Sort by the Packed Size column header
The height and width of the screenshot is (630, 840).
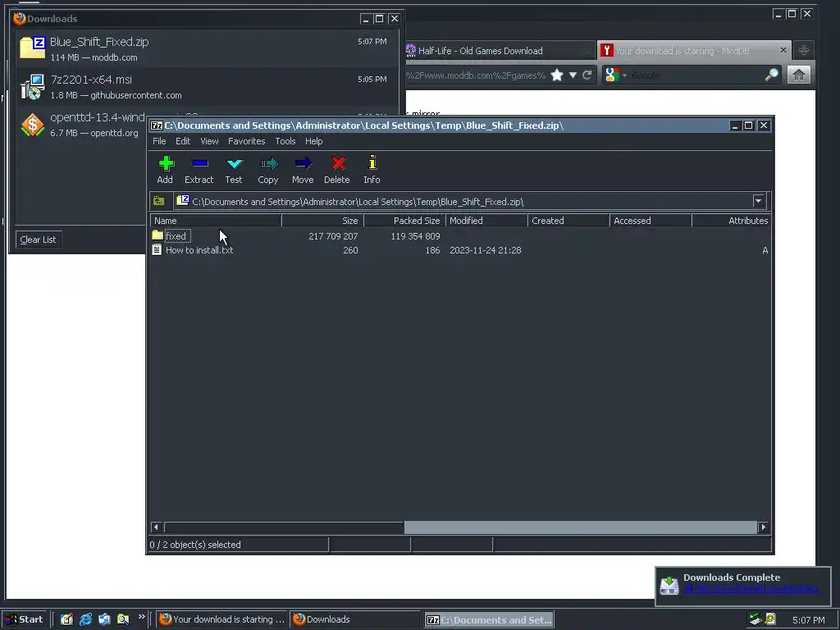(404, 220)
